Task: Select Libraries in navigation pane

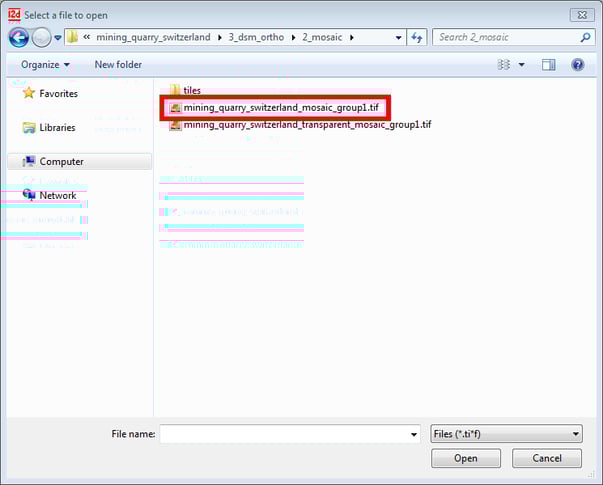Action: (x=57, y=128)
